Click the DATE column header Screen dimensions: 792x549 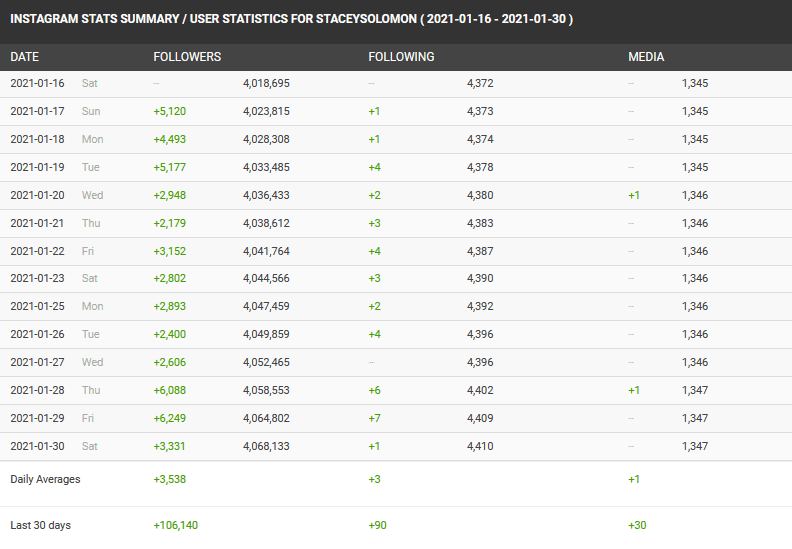(24, 57)
